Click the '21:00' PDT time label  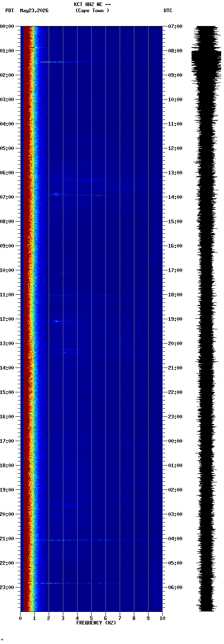click(7, 539)
